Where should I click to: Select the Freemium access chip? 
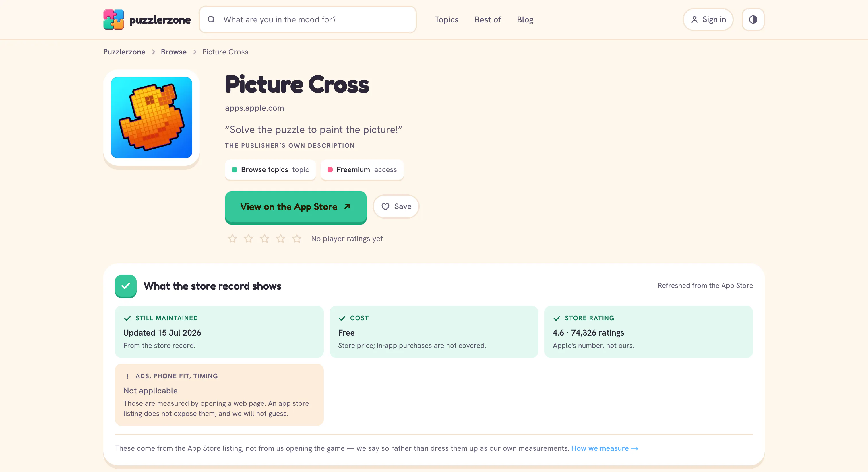[362, 170]
